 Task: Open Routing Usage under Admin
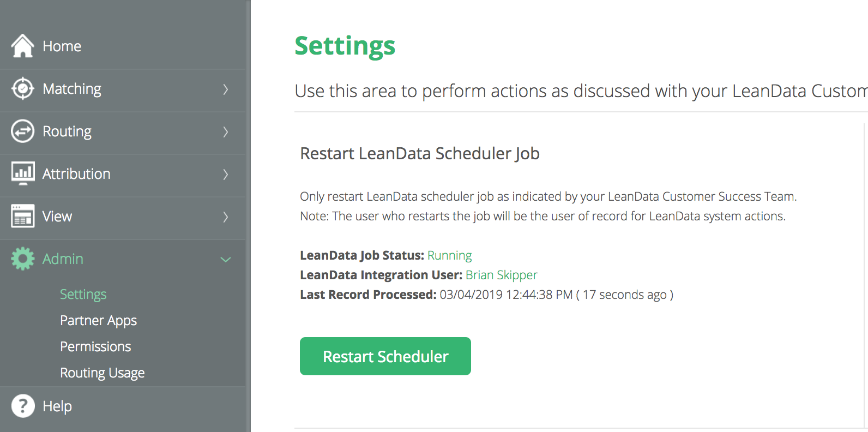pyautogui.click(x=102, y=373)
